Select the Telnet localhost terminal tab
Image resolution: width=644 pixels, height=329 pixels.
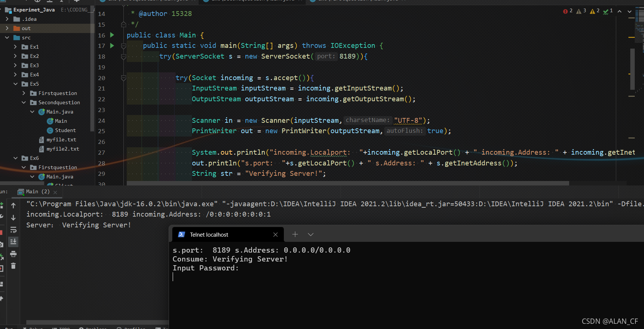(x=228, y=234)
